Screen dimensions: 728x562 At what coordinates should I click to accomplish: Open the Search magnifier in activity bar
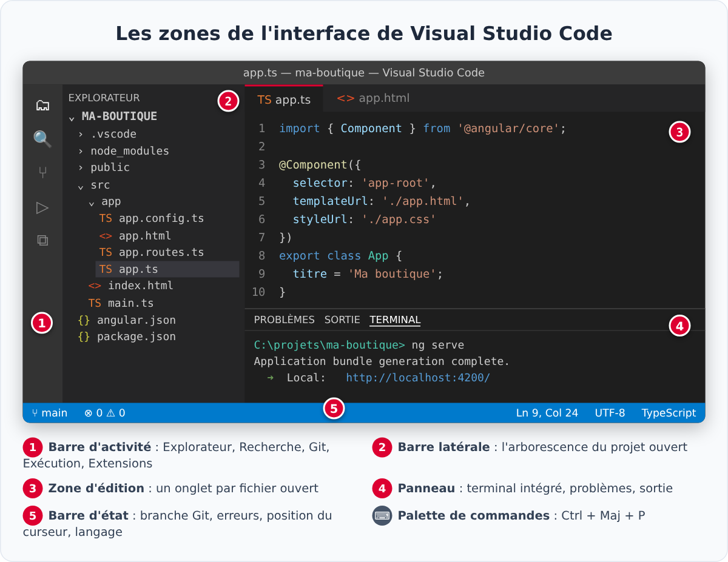(42, 139)
